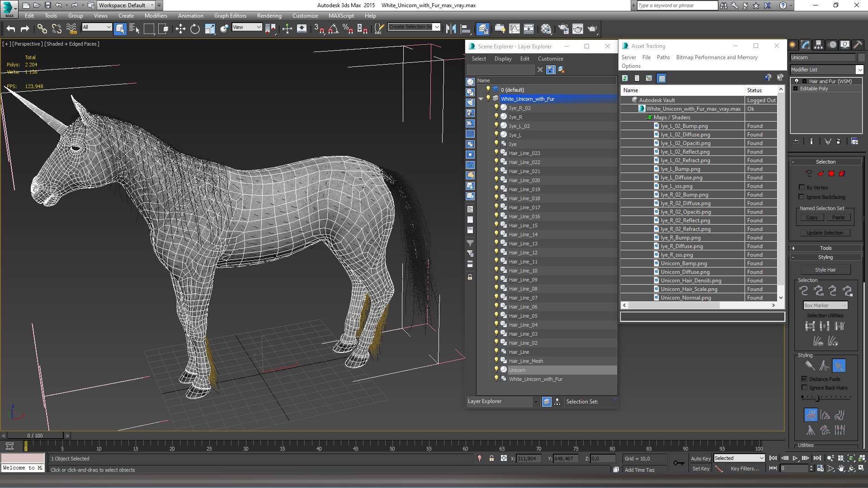Enable Ignore Backfacing checkbox

(802, 197)
